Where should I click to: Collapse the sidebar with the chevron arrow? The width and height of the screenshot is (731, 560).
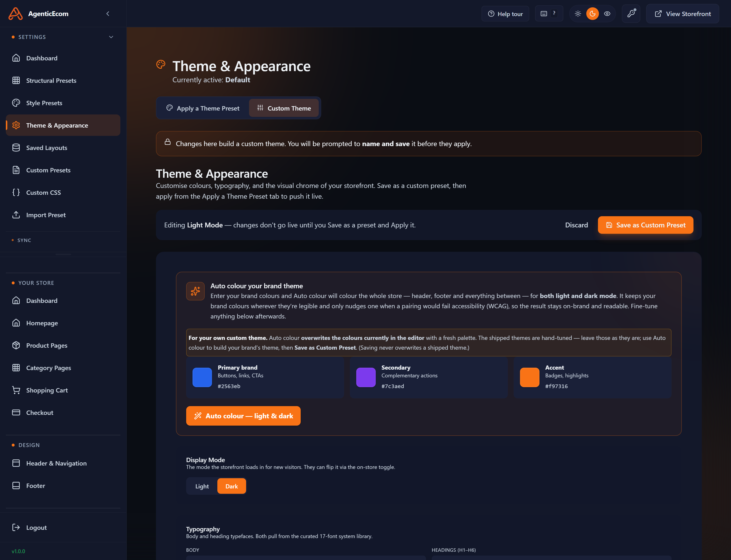[107, 14]
